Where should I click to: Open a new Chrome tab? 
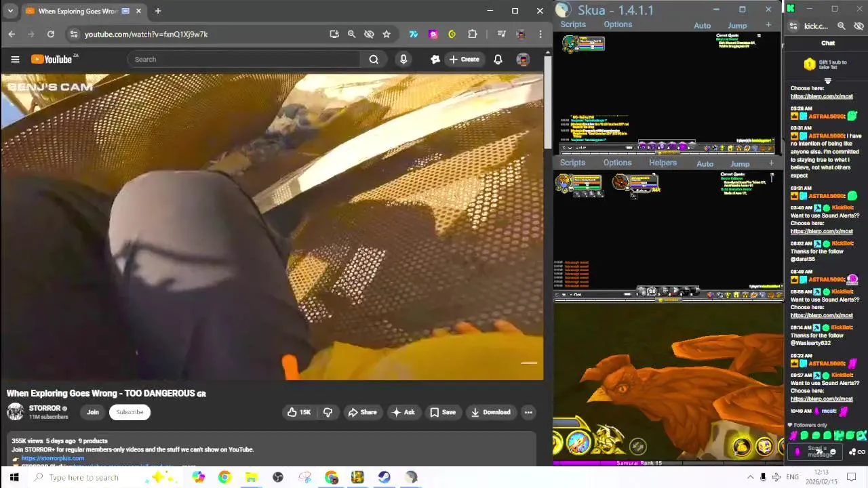157,11
